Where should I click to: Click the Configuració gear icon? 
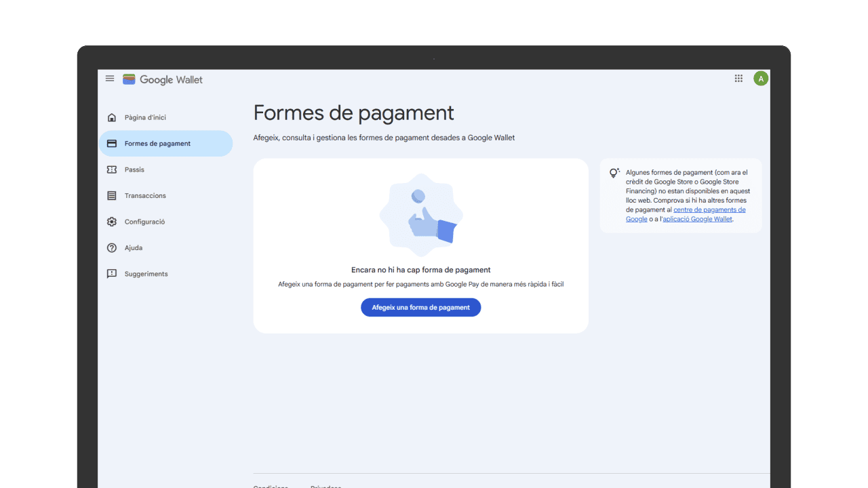112,222
